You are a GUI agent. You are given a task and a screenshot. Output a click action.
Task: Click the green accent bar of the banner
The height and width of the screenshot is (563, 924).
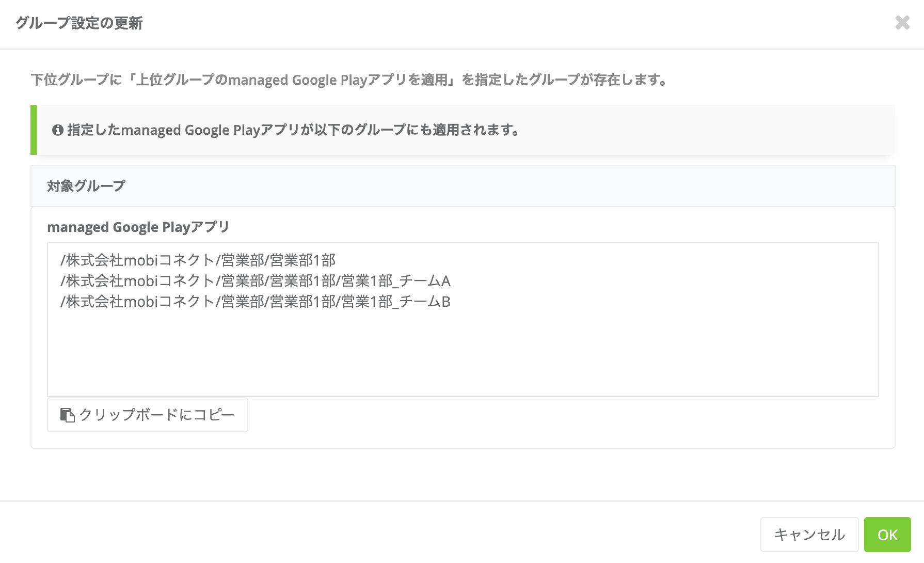point(34,130)
